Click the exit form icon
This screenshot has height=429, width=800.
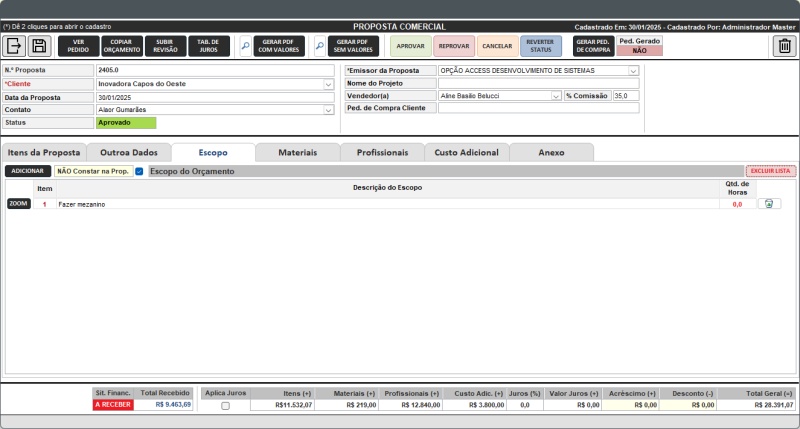[15, 46]
